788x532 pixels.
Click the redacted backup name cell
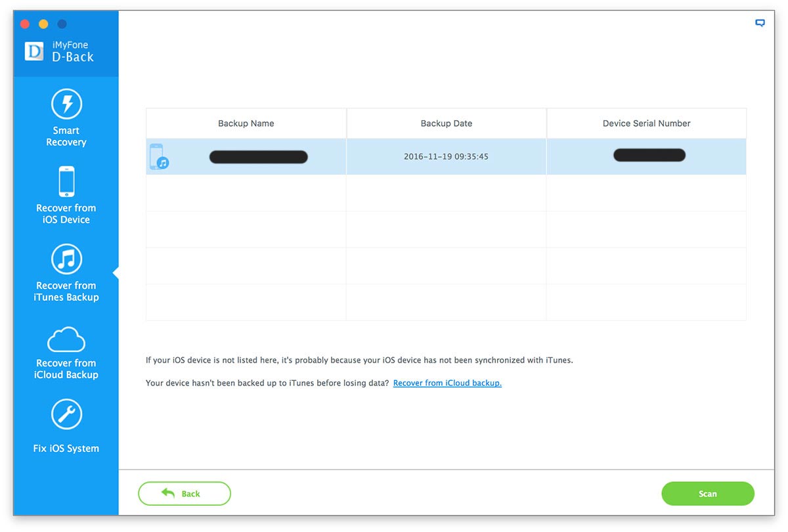click(258, 157)
